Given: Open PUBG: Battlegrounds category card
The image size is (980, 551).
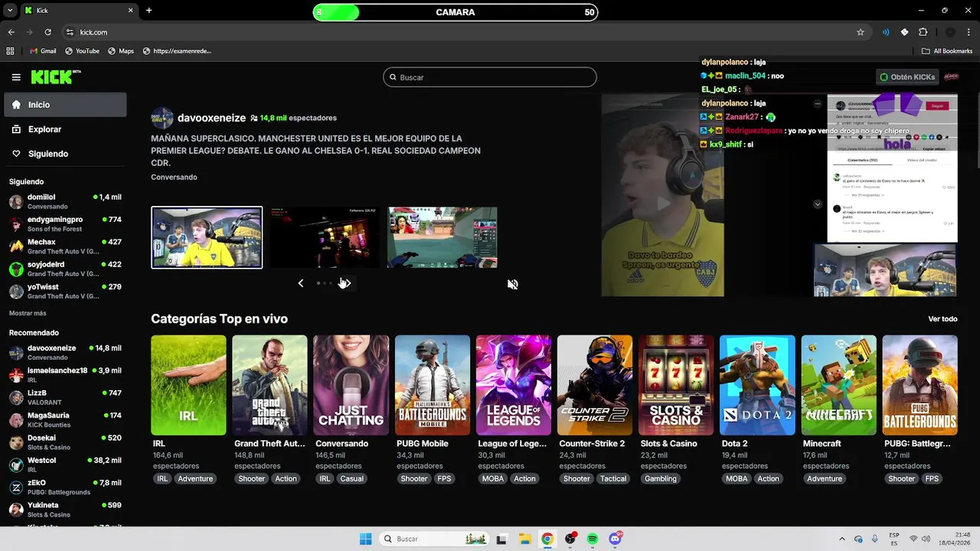Looking at the screenshot, I should point(920,385).
